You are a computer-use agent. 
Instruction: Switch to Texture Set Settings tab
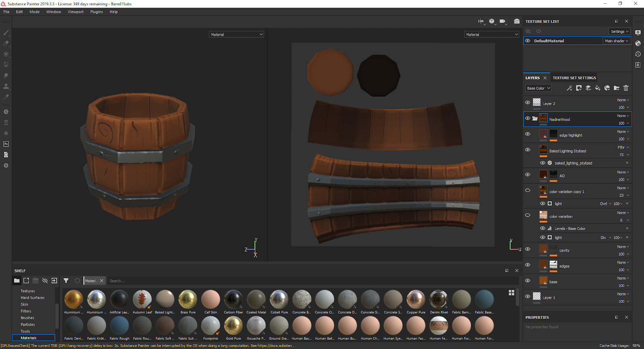pyautogui.click(x=574, y=78)
